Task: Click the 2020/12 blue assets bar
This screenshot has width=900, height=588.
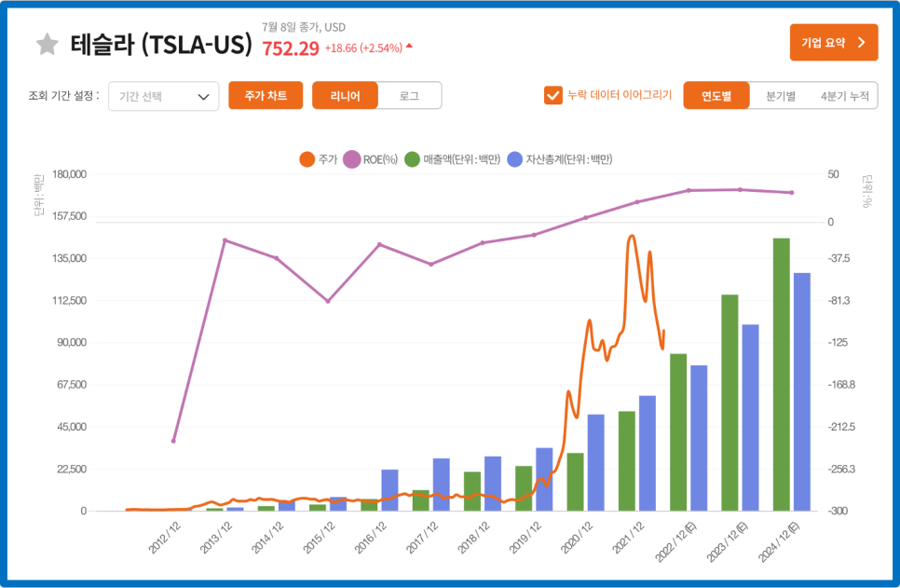Action: point(595,463)
